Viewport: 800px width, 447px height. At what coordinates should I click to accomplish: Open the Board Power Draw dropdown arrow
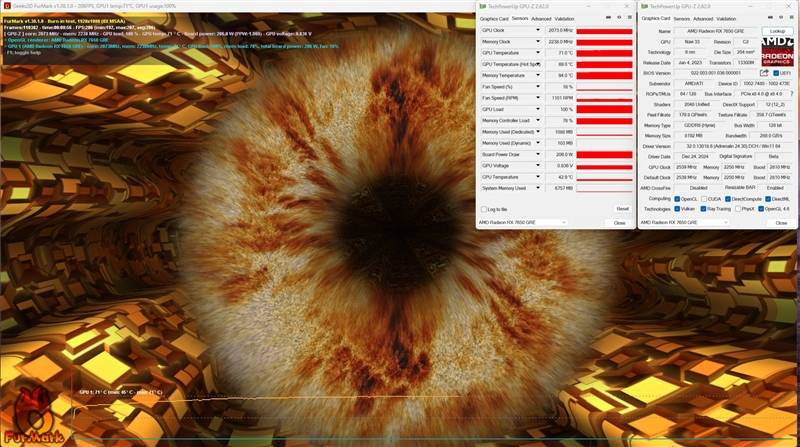pos(537,154)
